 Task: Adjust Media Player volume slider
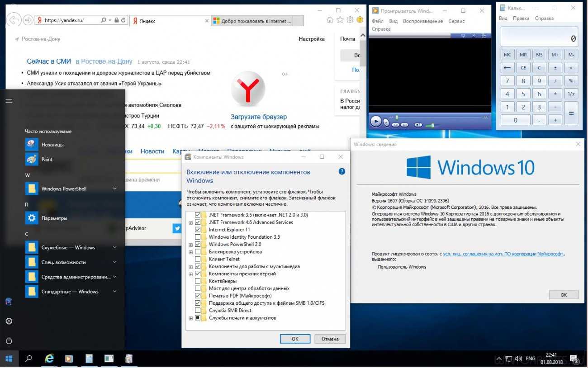[433, 125]
